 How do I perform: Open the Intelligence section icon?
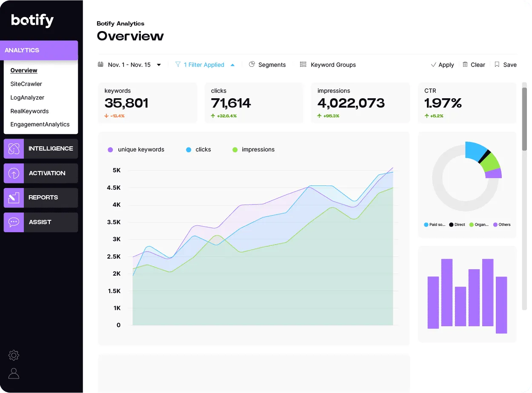pyautogui.click(x=14, y=148)
